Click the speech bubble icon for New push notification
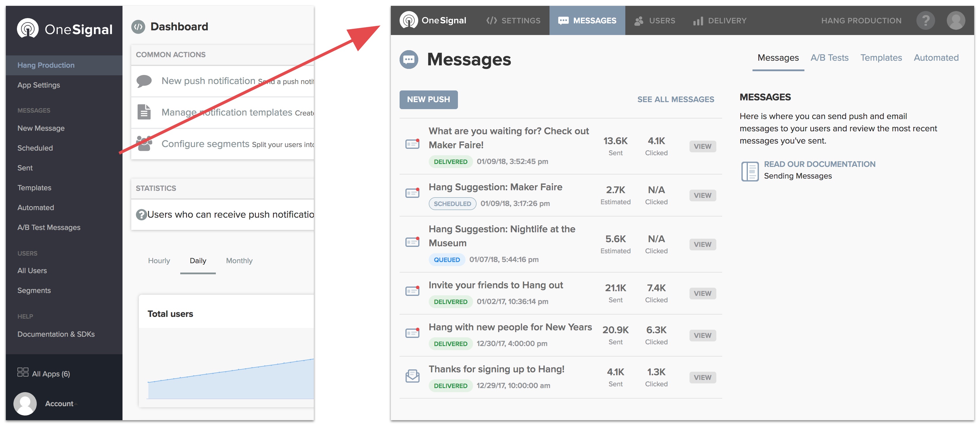 [x=144, y=81]
